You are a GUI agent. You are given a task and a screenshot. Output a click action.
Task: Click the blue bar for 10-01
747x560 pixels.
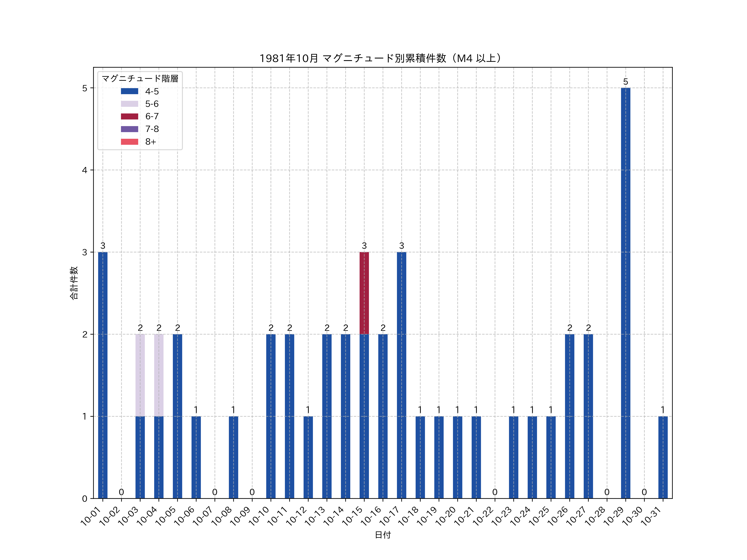[103, 375]
